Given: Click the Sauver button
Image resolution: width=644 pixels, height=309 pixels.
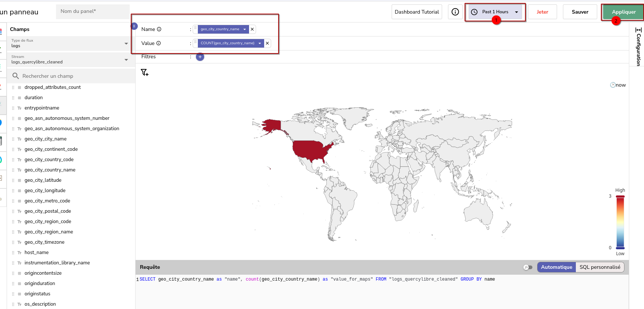Looking at the screenshot, I should coord(580,12).
